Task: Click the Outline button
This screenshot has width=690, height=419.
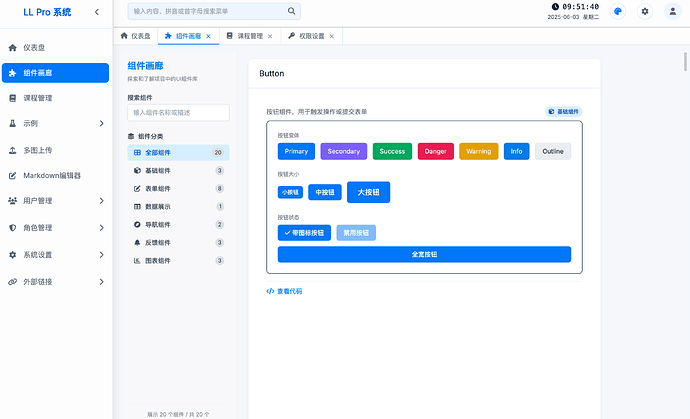Action: pos(553,151)
